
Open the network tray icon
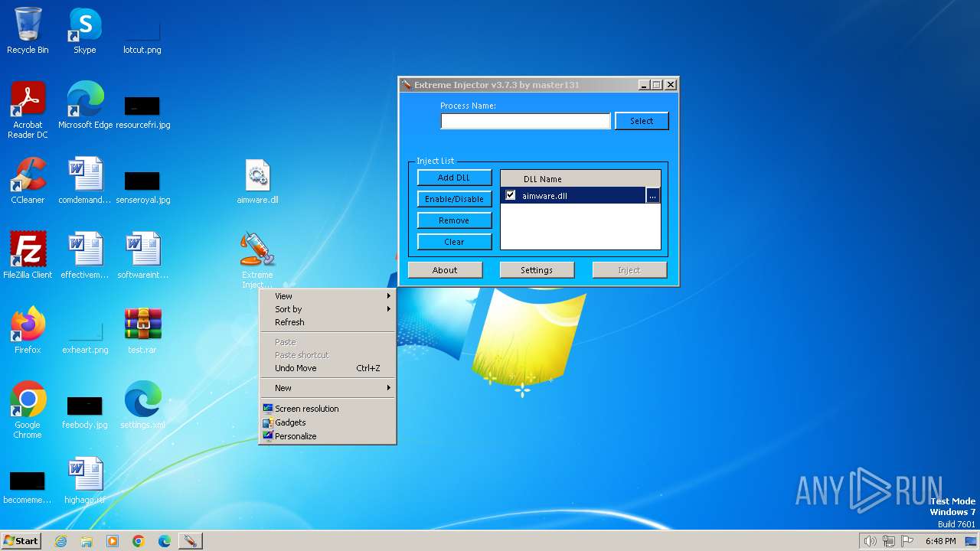click(x=889, y=541)
